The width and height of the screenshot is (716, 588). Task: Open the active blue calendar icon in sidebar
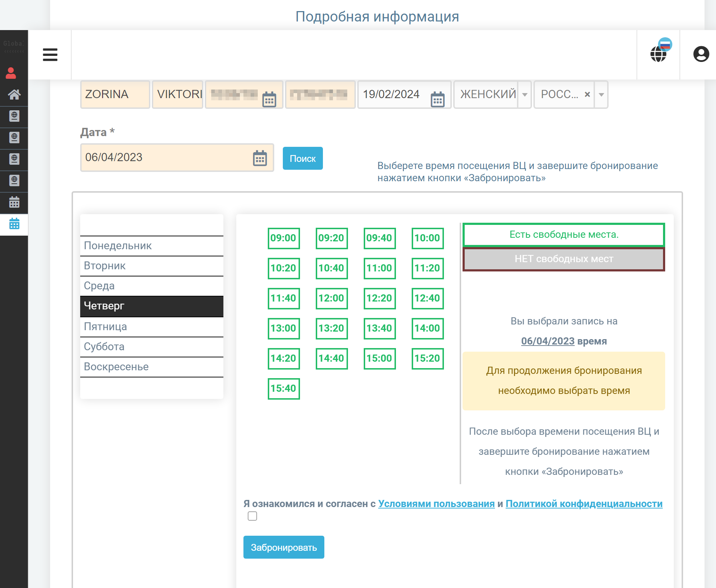tap(14, 224)
